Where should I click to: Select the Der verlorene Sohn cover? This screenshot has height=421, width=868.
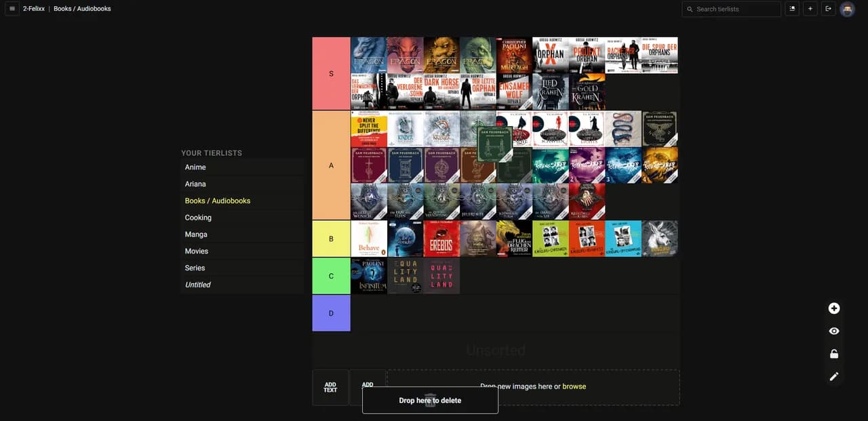pyautogui.click(x=406, y=92)
